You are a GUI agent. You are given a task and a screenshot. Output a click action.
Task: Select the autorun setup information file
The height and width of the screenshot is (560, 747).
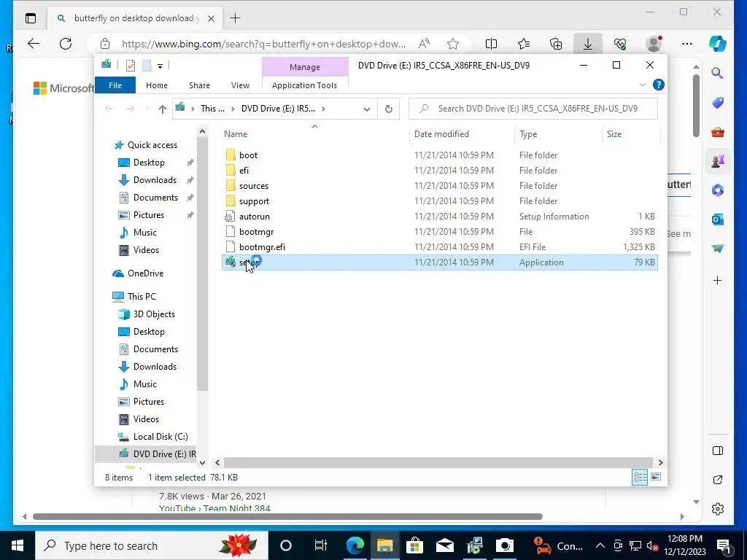coord(255,216)
